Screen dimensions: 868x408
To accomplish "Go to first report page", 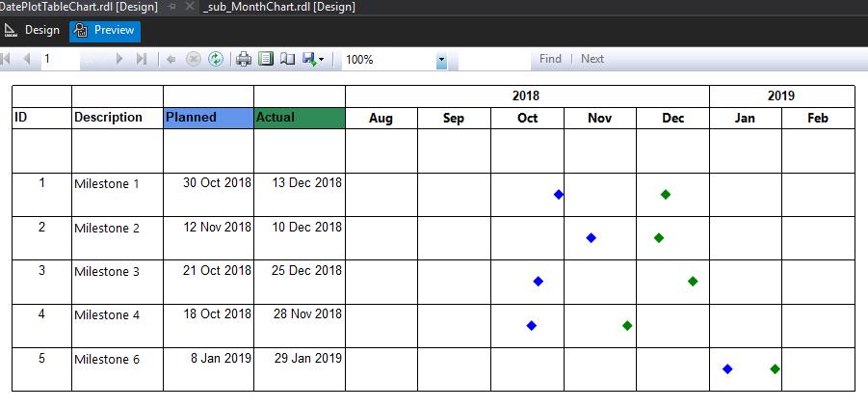I will click(x=7, y=59).
